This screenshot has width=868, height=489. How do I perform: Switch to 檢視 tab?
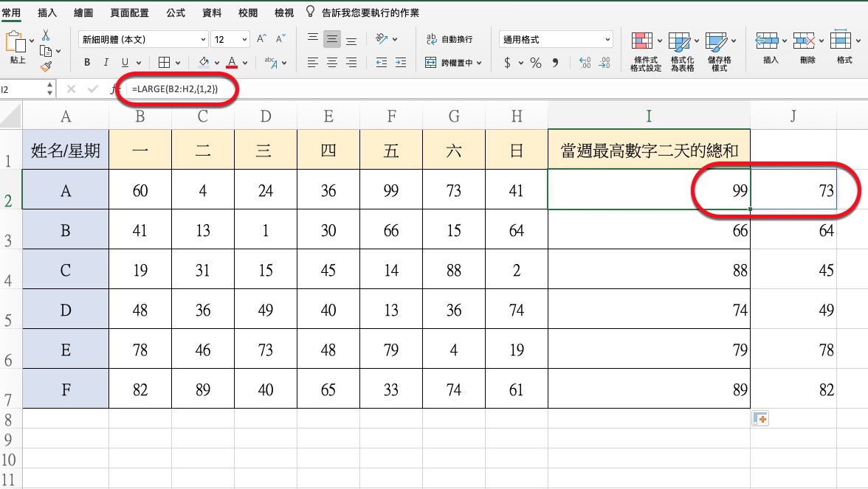click(284, 13)
